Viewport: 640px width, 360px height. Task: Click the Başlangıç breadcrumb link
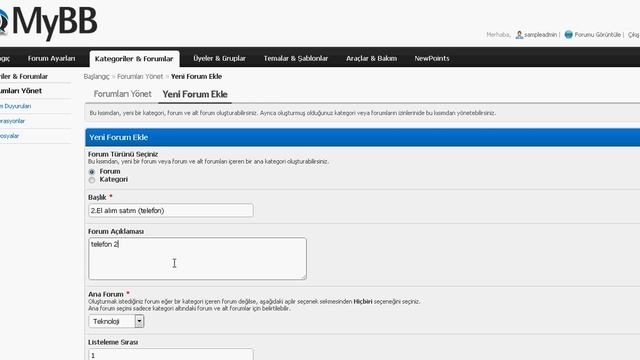pos(97,76)
